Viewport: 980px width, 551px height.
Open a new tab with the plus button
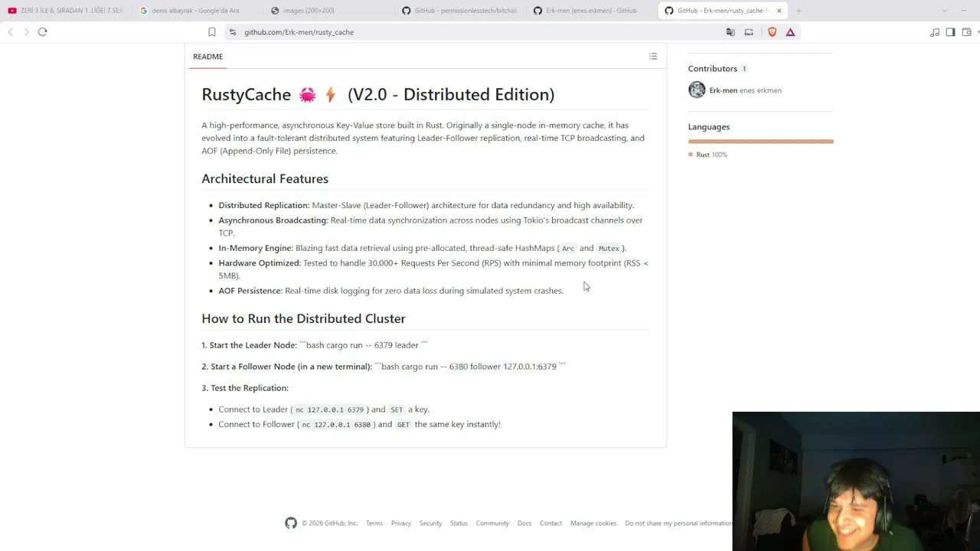coord(799,11)
